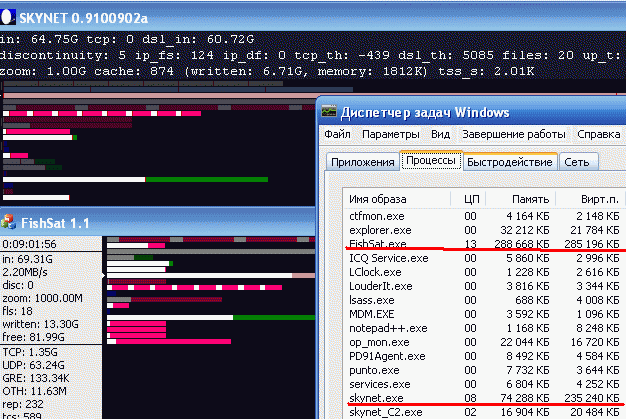
Task: Click FishSat 'GRE: 133.34K' stat
Action: [36, 378]
